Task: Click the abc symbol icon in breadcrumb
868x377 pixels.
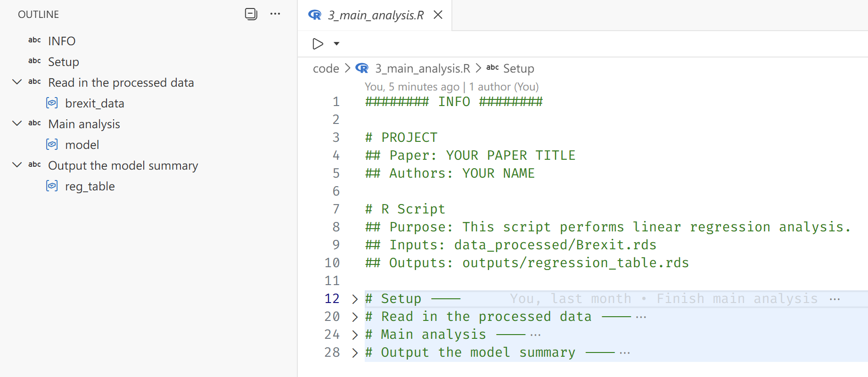Action: [x=492, y=68]
